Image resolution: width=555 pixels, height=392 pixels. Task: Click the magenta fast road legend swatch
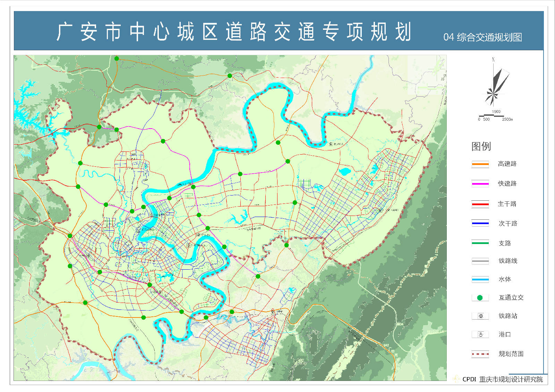[480, 184]
